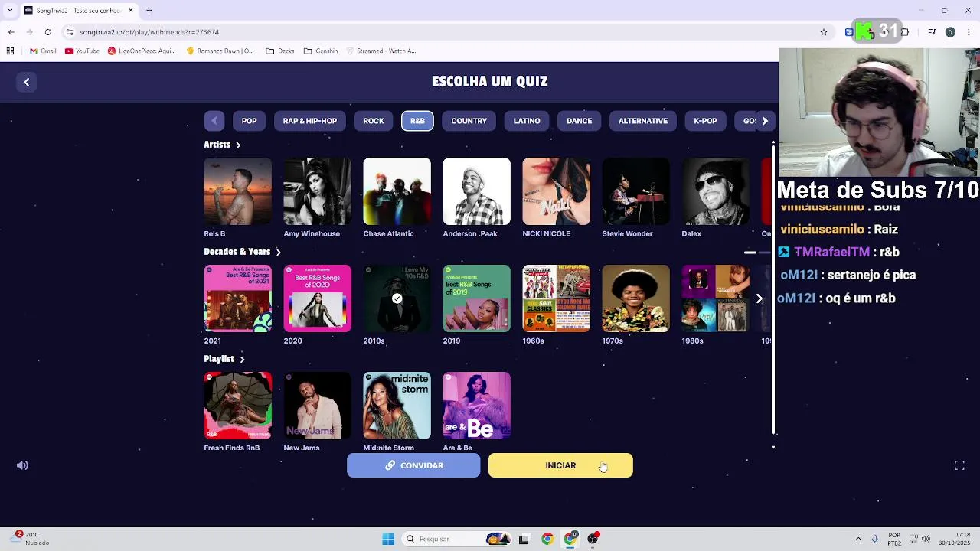Click the address bar URL
This screenshot has height=551, width=980.
149,32
